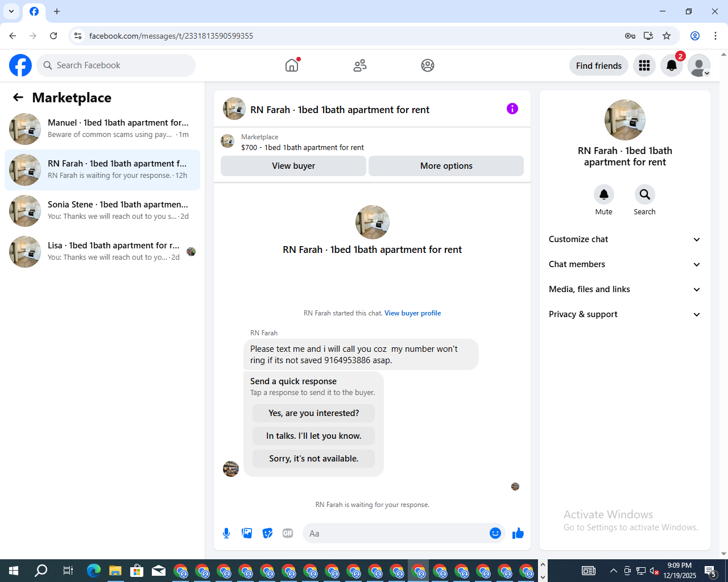This screenshot has height=582, width=728.
Task: Open the notifications bell with 2 alerts
Action: 672,65
